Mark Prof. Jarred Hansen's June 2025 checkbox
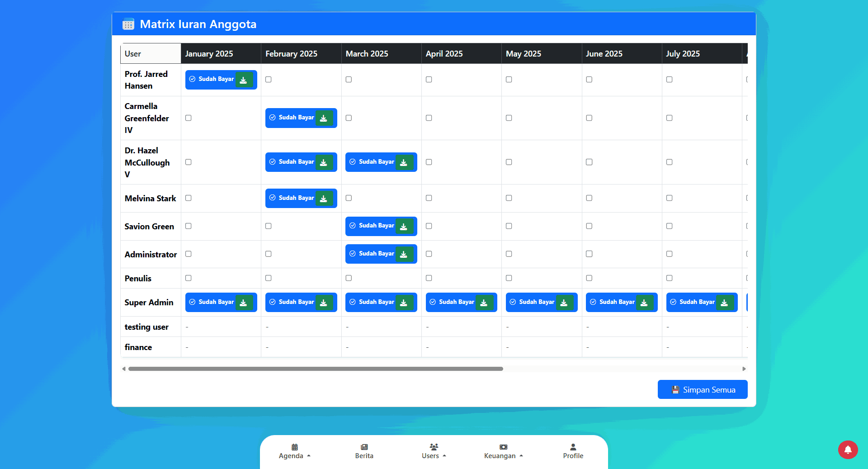The width and height of the screenshot is (868, 469). tap(589, 80)
